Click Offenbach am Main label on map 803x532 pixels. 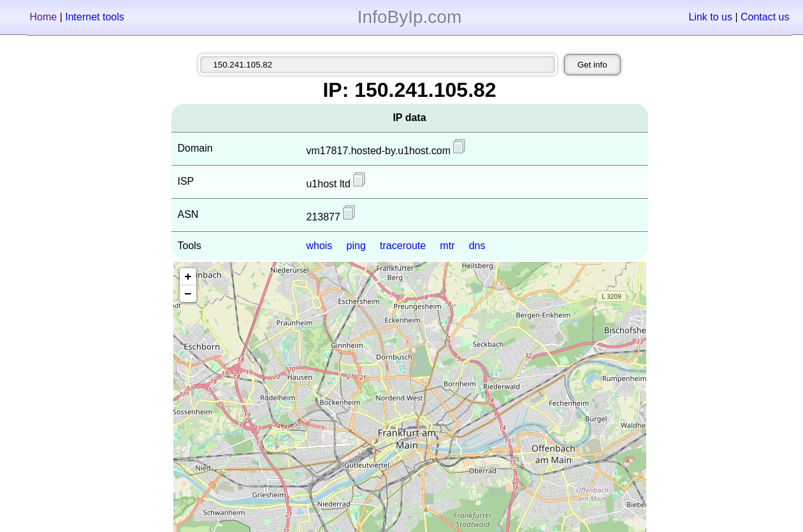553,454
